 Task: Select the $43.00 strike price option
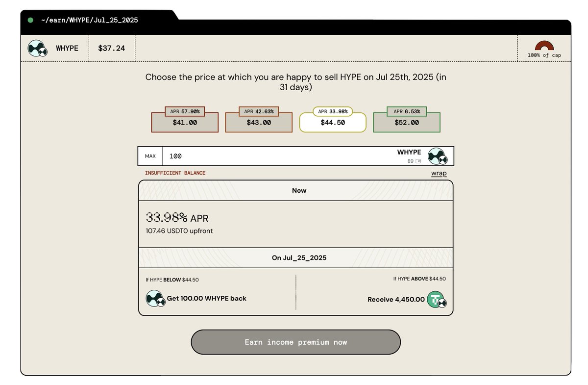coord(259,123)
